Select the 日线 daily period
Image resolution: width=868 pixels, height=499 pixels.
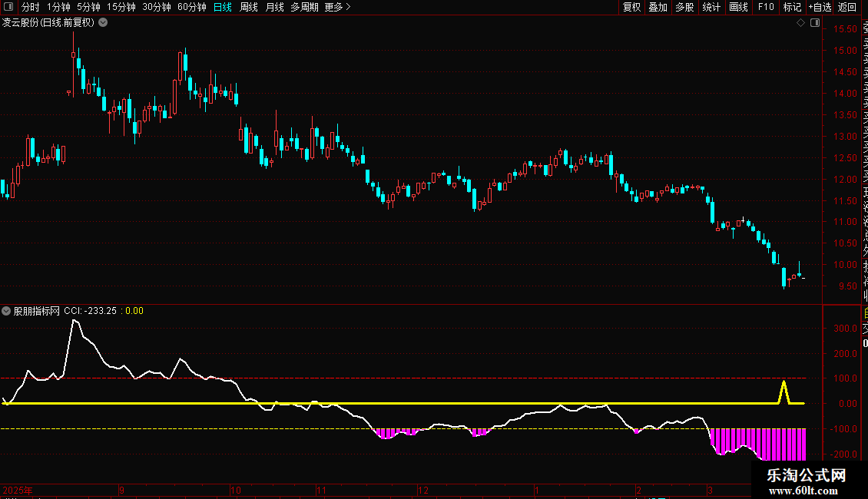point(223,7)
